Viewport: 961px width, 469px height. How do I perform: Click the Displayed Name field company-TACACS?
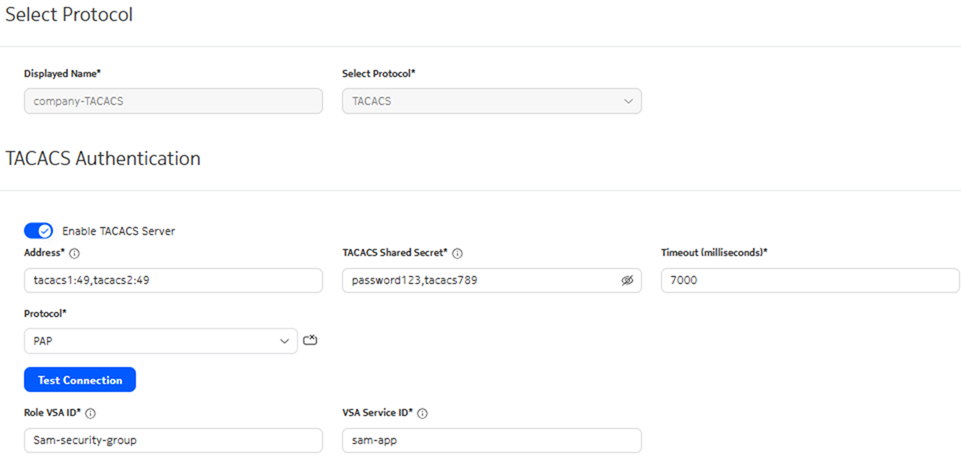(173, 101)
